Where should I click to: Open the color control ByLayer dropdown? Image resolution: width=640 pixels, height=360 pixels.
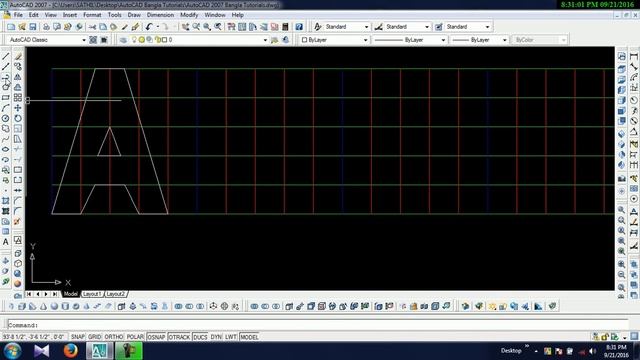pyautogui.click(x=365, y=40)
